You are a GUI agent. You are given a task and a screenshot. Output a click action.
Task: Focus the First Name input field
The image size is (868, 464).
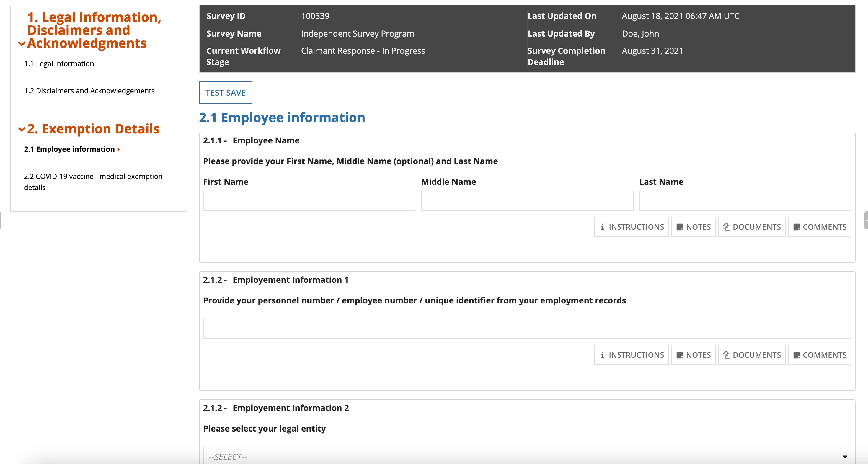(x=309, y=201)
